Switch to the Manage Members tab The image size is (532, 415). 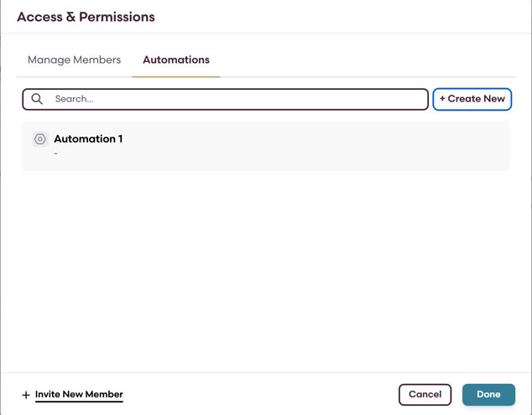(x=74, y=60)
